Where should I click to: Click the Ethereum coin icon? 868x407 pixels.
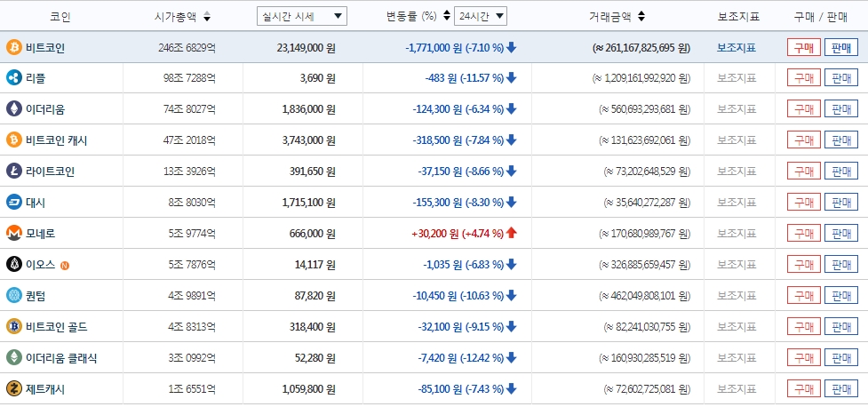coord(14,109)
